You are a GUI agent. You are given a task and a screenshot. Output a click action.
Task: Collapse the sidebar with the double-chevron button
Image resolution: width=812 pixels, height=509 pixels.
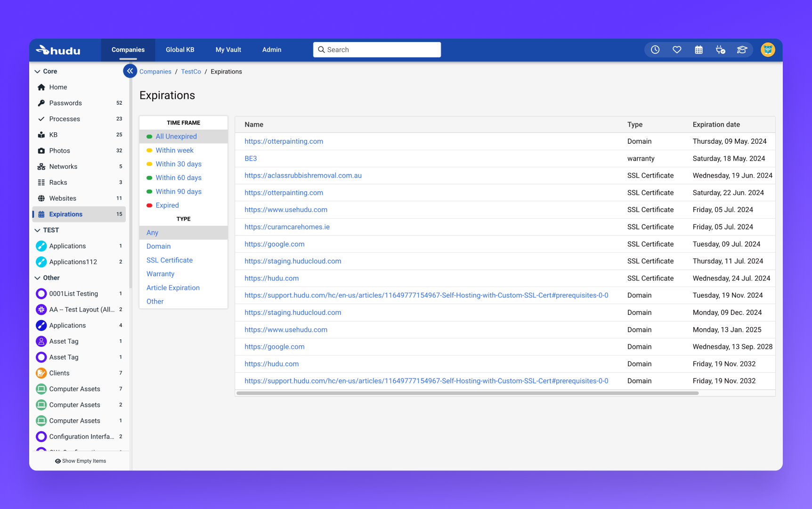click(x=130, y=71)
